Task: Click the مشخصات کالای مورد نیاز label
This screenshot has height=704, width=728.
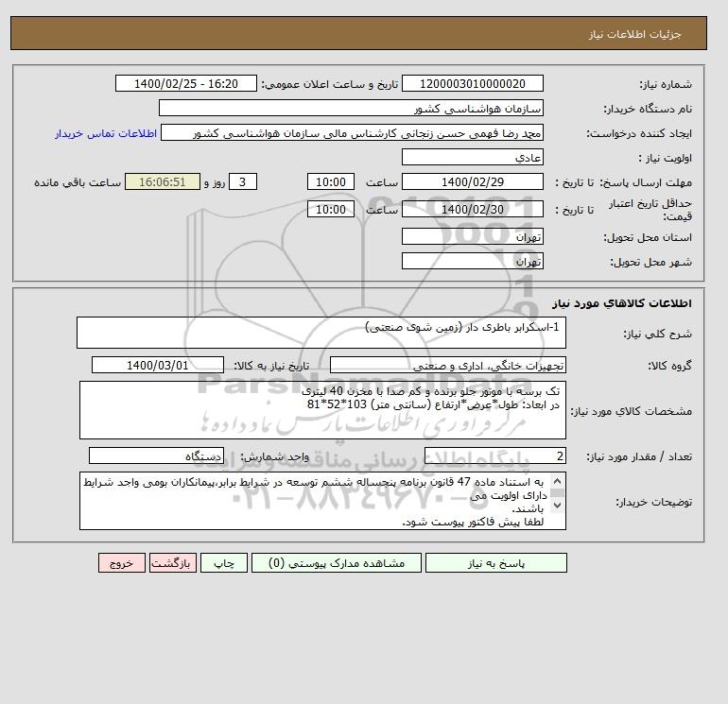Action: tap(631, 411)
